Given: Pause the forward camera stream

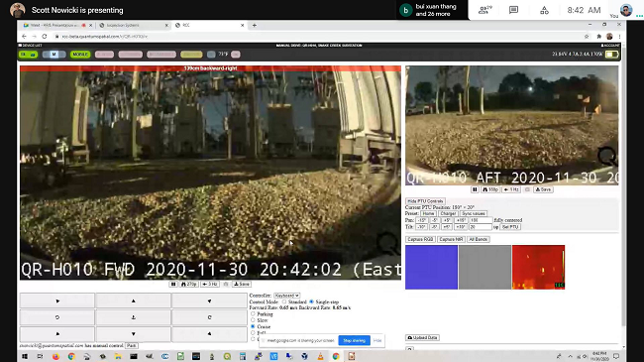Looking at the screenshot, I should [x=173, y=285].
